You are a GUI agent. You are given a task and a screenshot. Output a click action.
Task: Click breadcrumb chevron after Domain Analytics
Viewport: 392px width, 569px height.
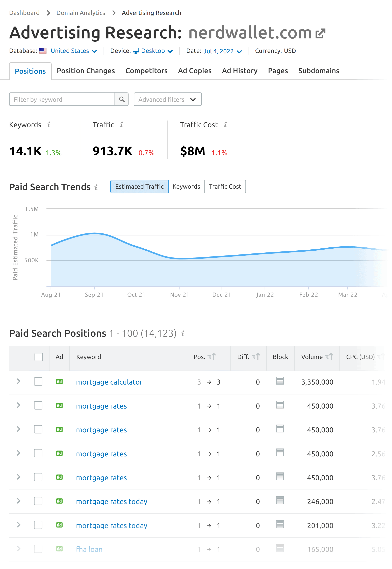coord(114,13)
